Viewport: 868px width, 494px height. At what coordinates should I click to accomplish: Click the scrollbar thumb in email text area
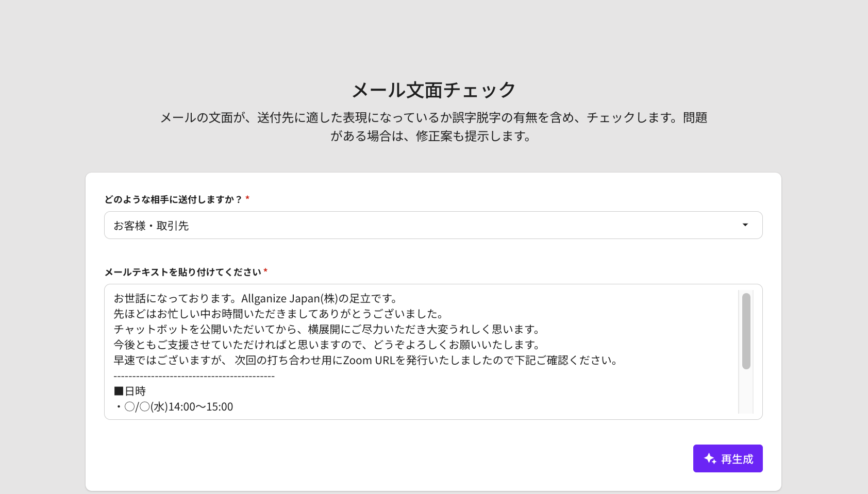click(x=746, y=331)
